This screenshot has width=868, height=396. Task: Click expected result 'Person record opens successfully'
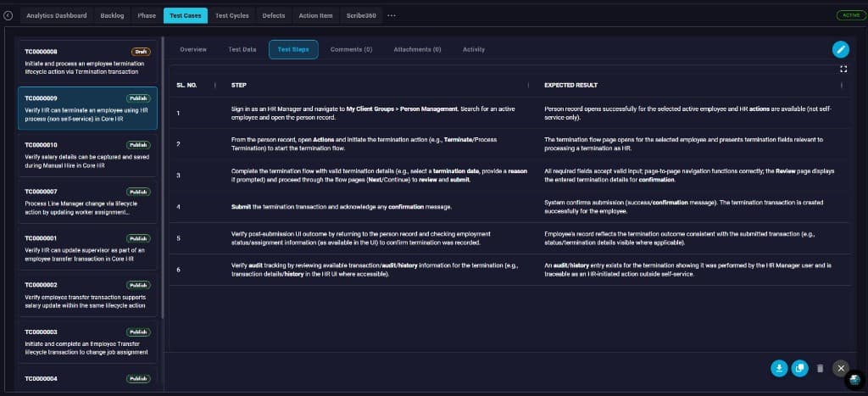click(x=688, y=114)
